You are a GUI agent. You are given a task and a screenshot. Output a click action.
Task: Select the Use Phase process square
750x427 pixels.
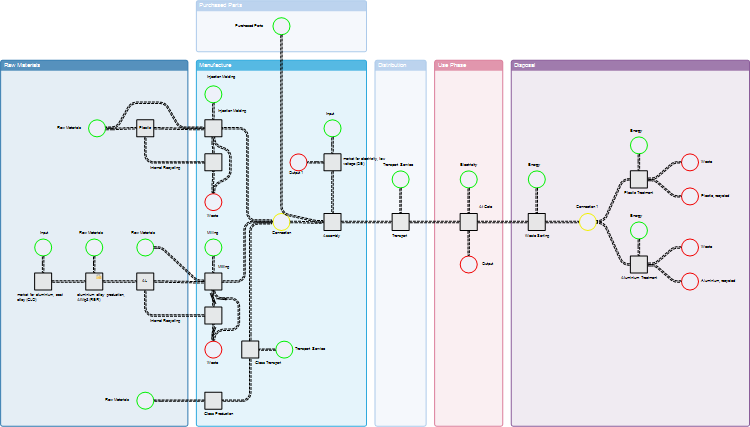[x=469, y=222]
